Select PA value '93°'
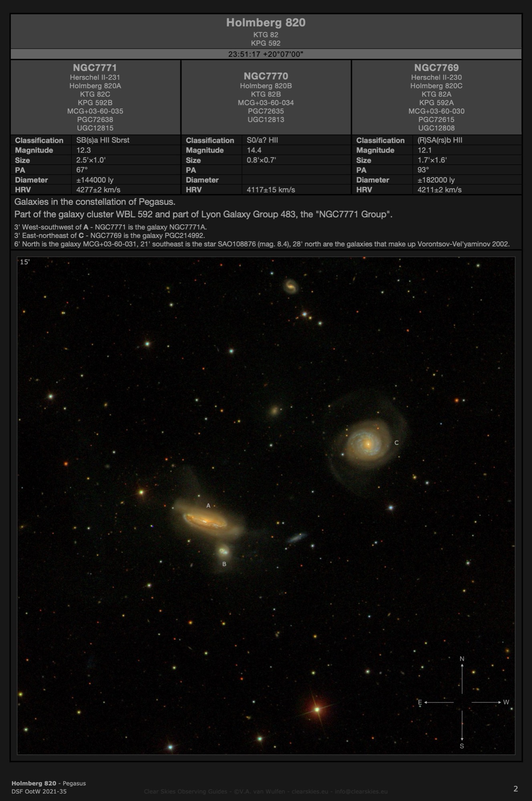Viewport: 532px width, 801px height. [423, 170]
